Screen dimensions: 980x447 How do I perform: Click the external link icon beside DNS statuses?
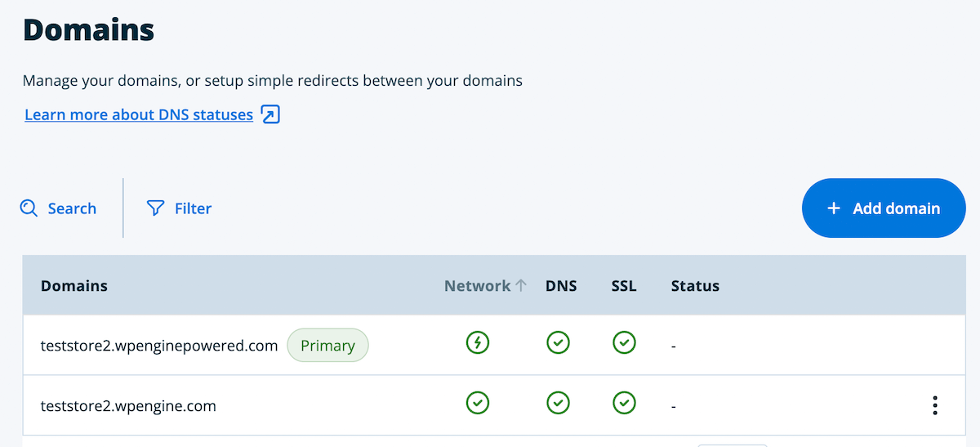pyautogui.click(x=270, y=114)
